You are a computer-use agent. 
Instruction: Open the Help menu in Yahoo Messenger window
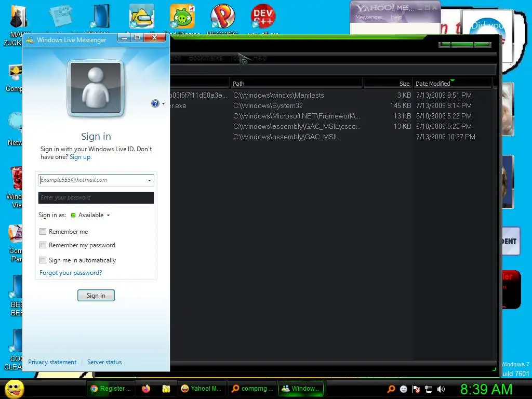[x=395, y=17]
